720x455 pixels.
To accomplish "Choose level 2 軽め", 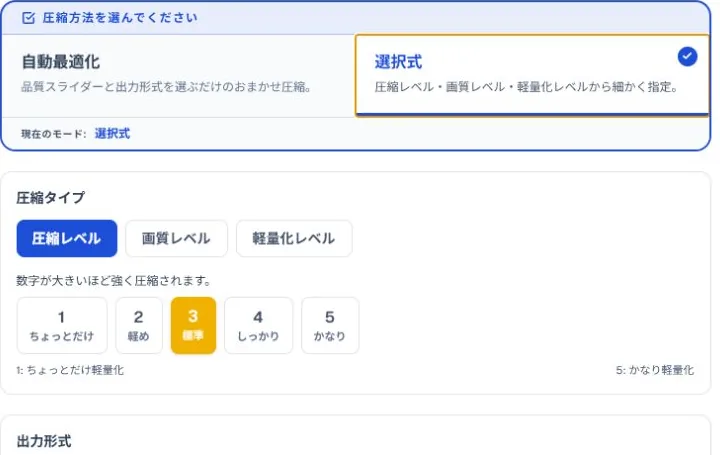I will coord(139,326).
